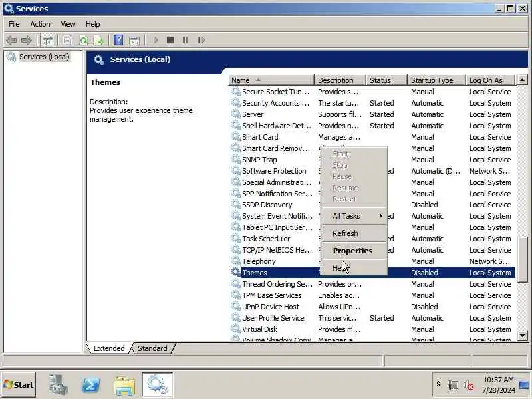Select the Shell Hardware Det... service
Viewport: 532px width, 399px height.
pyautogui.click(x=373, y=126)
